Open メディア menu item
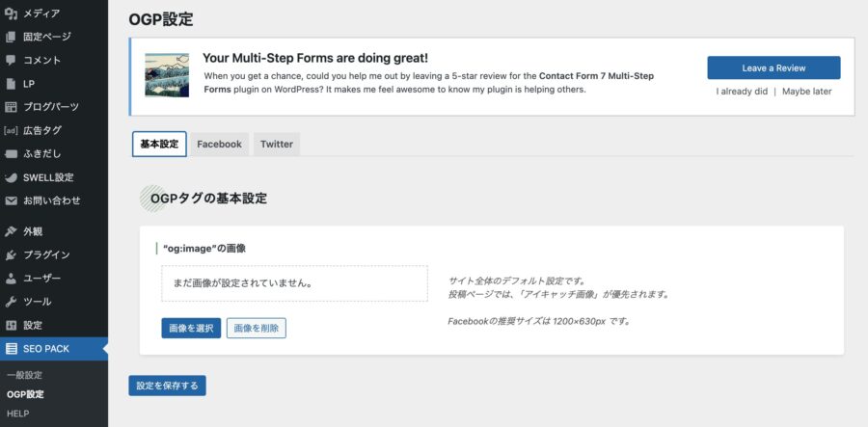 coord(41,13)
